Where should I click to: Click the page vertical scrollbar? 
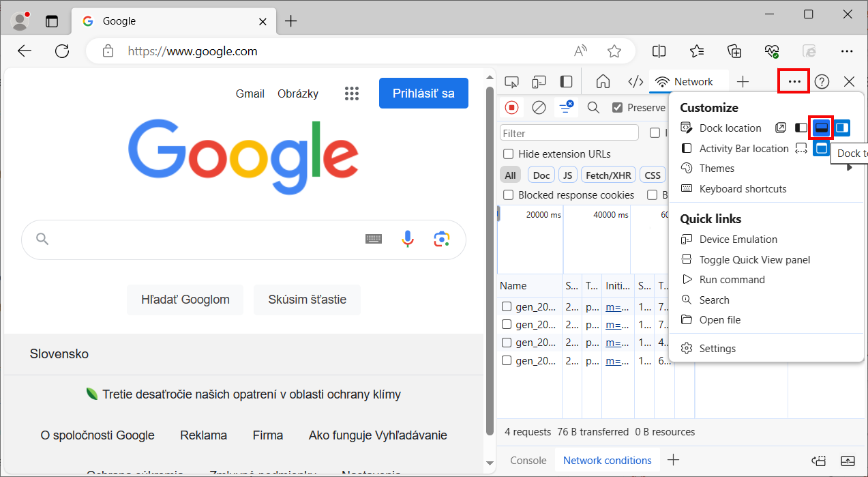coord(489,259)
